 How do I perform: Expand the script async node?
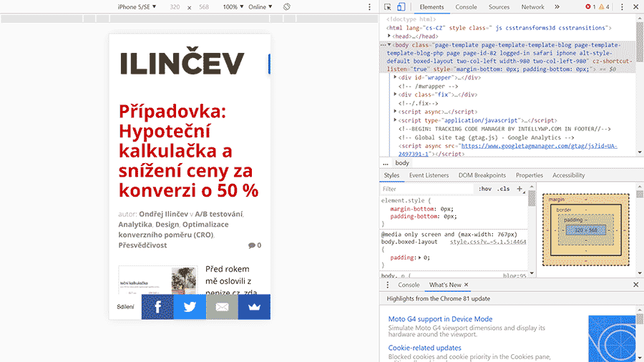click(x=395, y=111)
